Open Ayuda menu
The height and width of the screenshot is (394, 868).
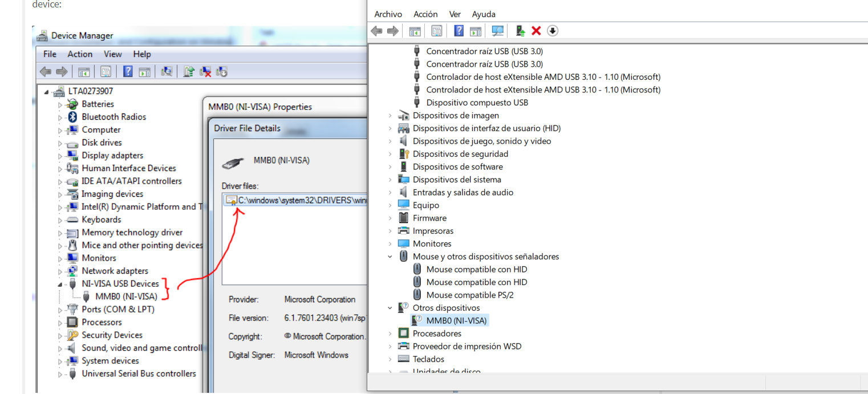coord(484,14)
